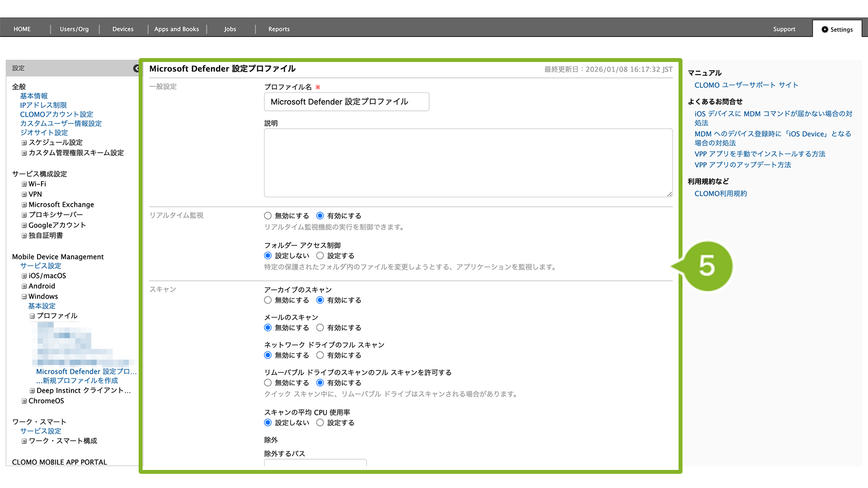Open the Reports menu tab

click(x=279, y=29)
